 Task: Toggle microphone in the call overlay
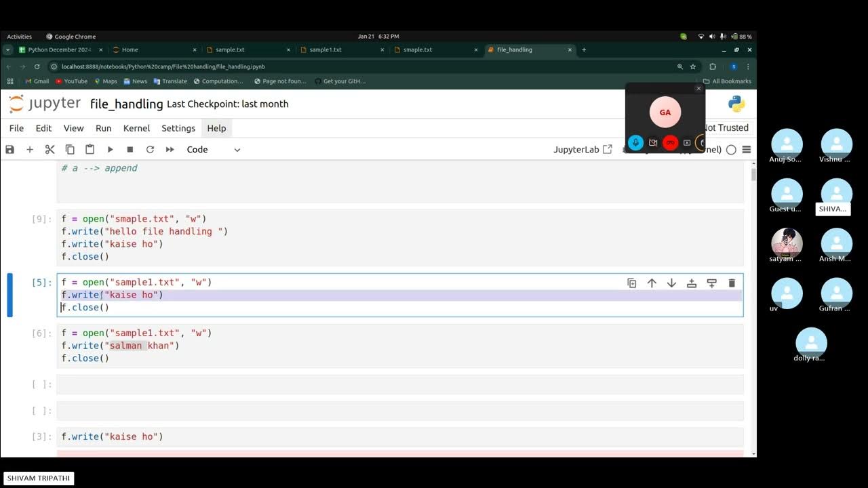(635, 142)
